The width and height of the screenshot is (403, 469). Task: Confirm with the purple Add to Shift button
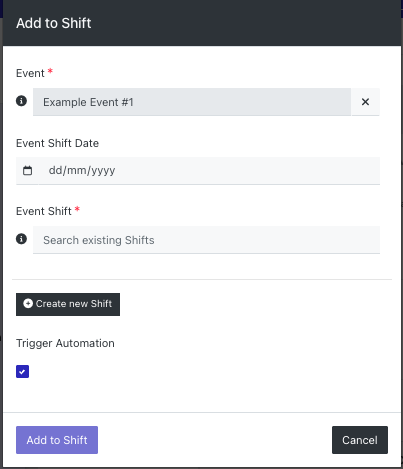coord(57,440)
